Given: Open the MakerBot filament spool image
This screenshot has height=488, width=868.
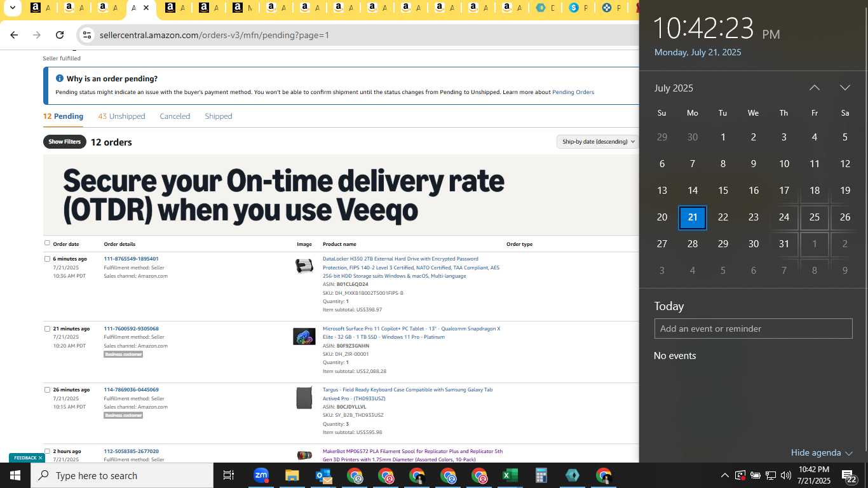Looking at the screenshot, I should [x=304, y=455].
